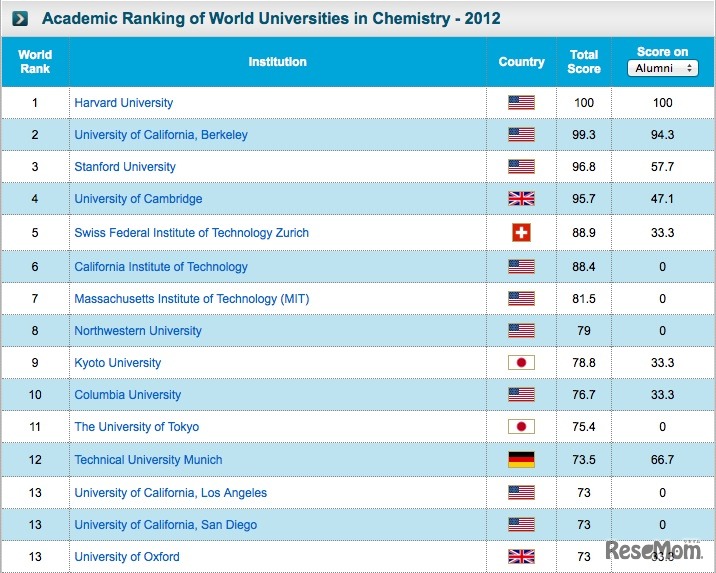This screenshot has width=716, height=573.
Task: Open the Kyoto University link
Action: [x=118, y=363]
